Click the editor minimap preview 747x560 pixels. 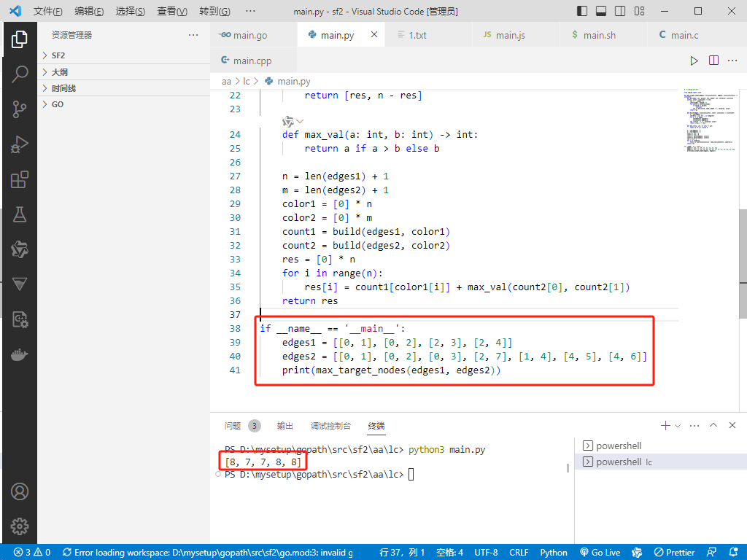pos(709,119)
